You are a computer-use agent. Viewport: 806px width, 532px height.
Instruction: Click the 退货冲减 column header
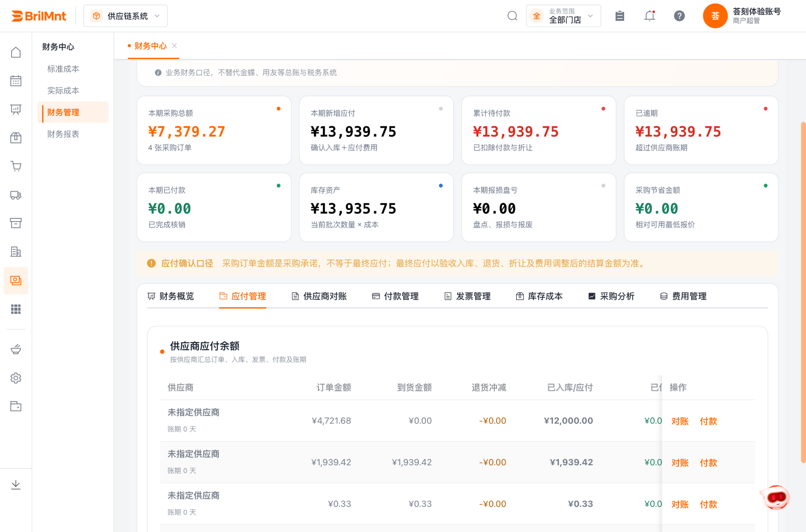pos(489,387)
